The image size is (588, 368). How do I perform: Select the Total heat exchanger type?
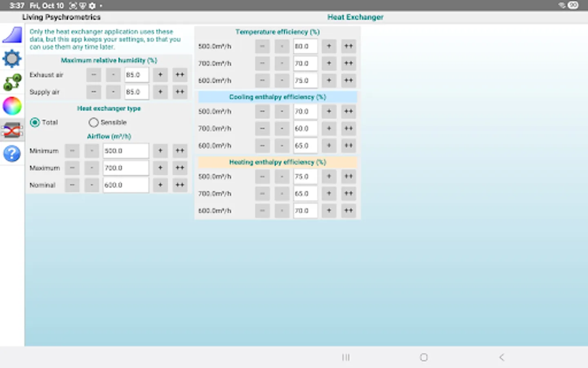35,122
